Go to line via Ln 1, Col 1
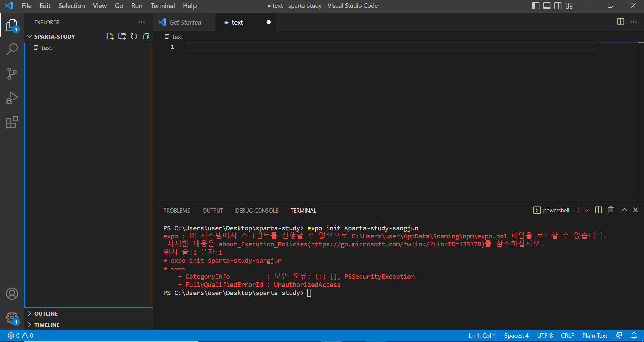 [482, 336]
